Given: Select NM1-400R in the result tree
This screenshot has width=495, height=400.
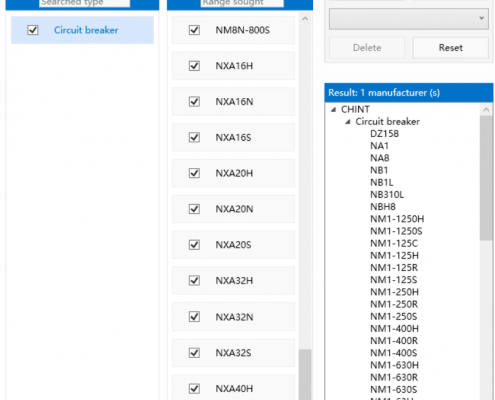Looking at the screenshot, I should click(x=394, y=341).
